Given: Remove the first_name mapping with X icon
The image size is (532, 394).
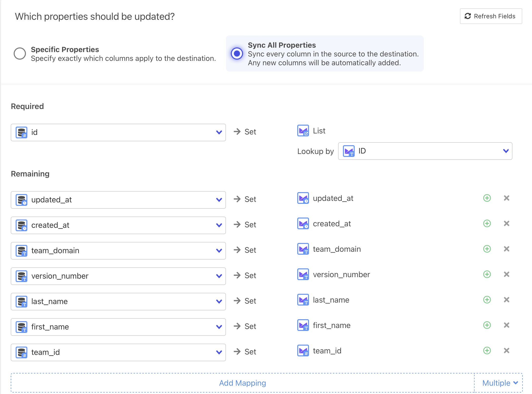Looking at the screenshot, I should coord(506,325).
